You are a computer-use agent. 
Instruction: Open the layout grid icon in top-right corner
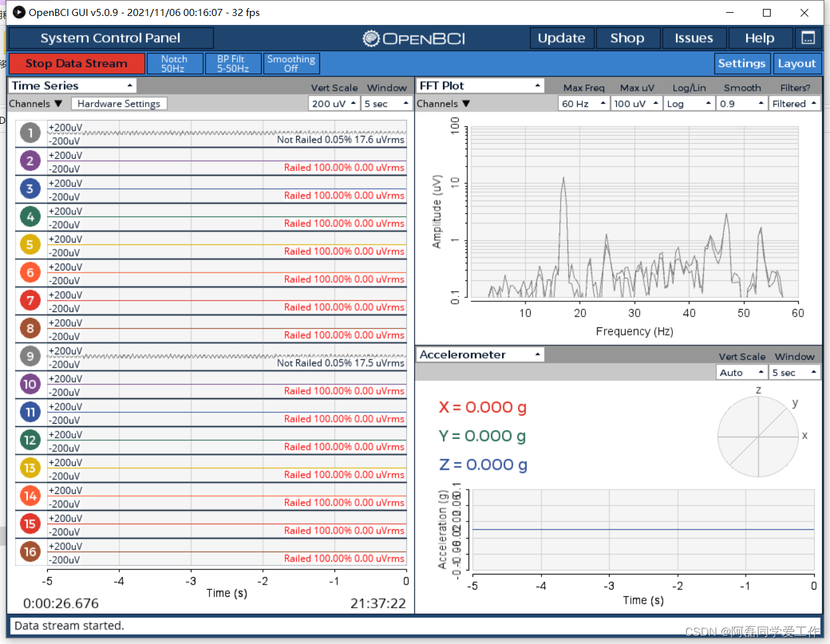point(808,38)
